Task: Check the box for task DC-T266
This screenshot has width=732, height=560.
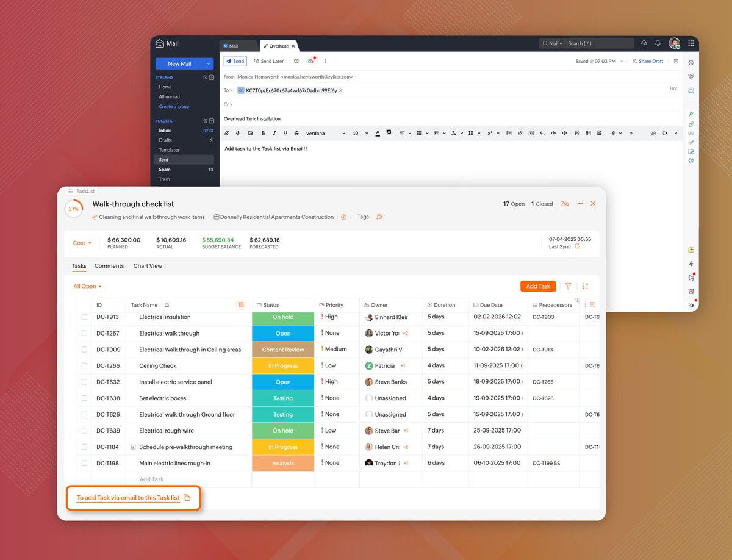Action: pos(85,365)
